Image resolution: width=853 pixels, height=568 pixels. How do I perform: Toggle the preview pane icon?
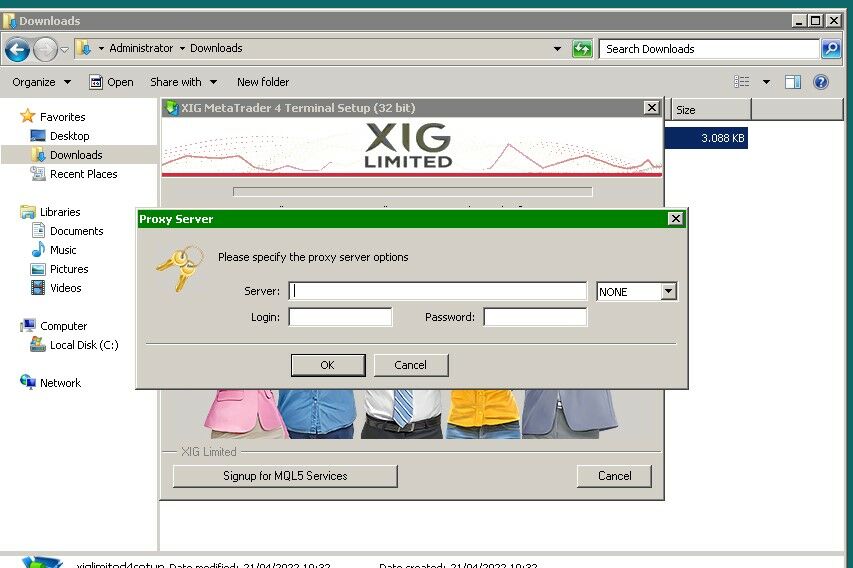(793, 82)
